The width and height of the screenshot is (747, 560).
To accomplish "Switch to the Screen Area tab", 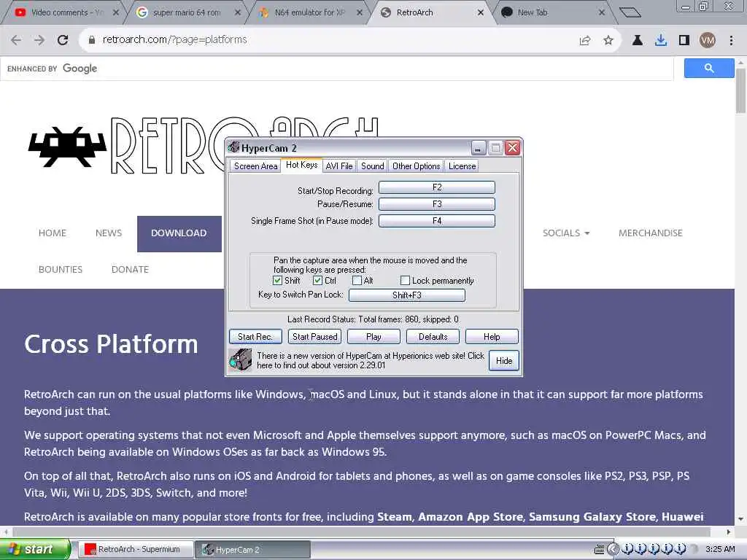I will click(x=255, y=166).
